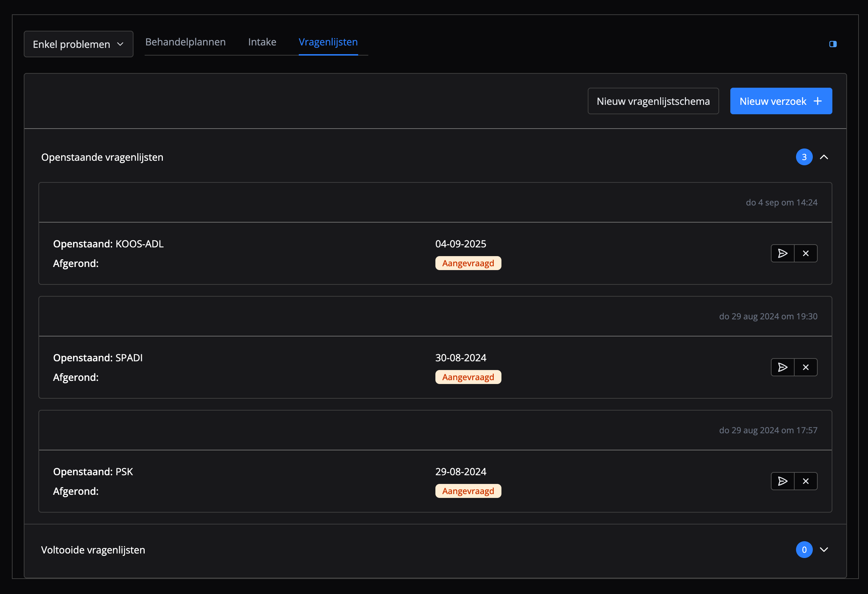868x594 pixels.
Task: Delete the SPADI questionnaire request
Action: (x=806, y=367)
